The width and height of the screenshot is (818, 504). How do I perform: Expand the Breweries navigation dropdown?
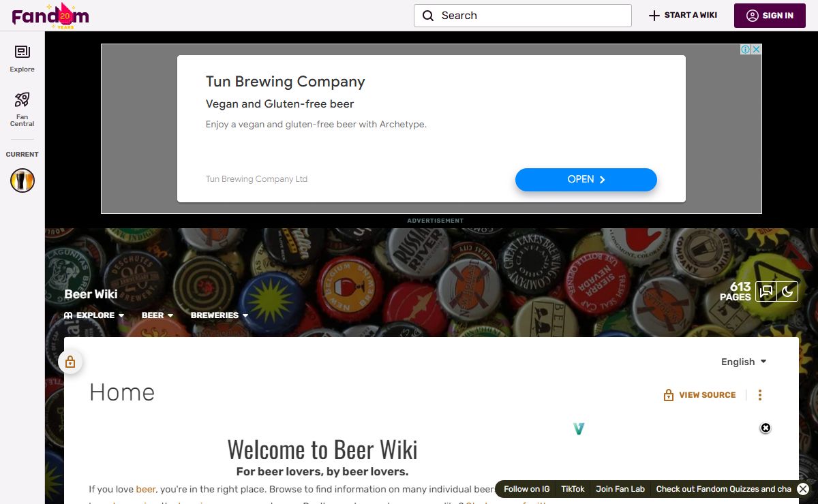[219, 315]
